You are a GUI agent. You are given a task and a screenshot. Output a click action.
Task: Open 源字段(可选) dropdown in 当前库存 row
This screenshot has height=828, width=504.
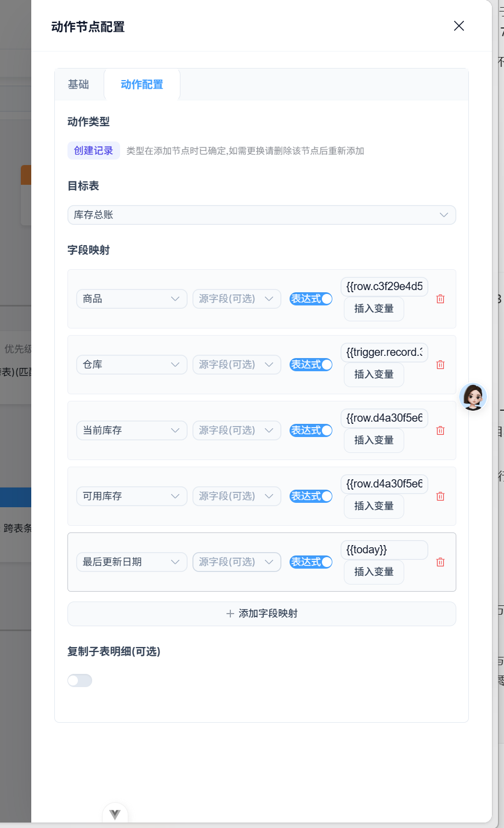[x=237, y=430]
